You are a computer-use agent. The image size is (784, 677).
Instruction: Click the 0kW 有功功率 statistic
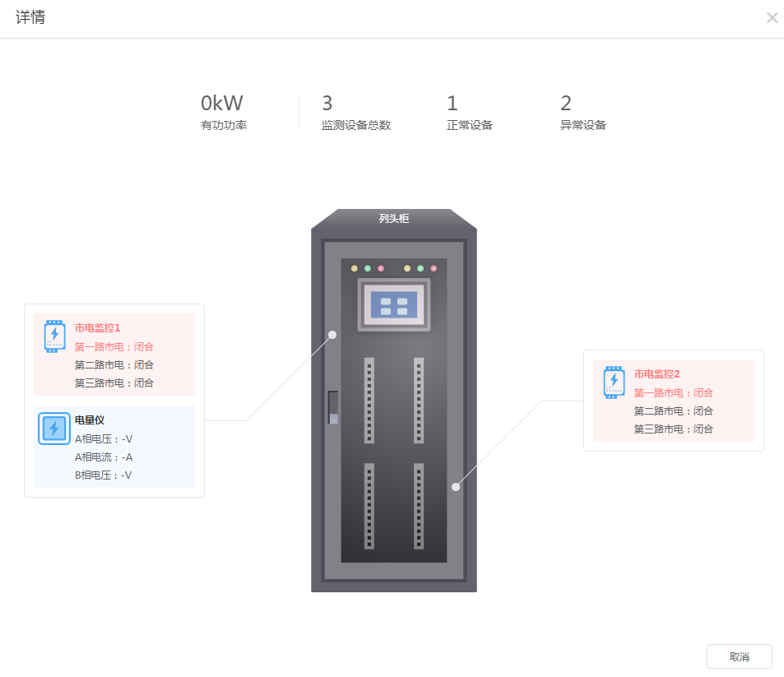(x=224, y=113)
